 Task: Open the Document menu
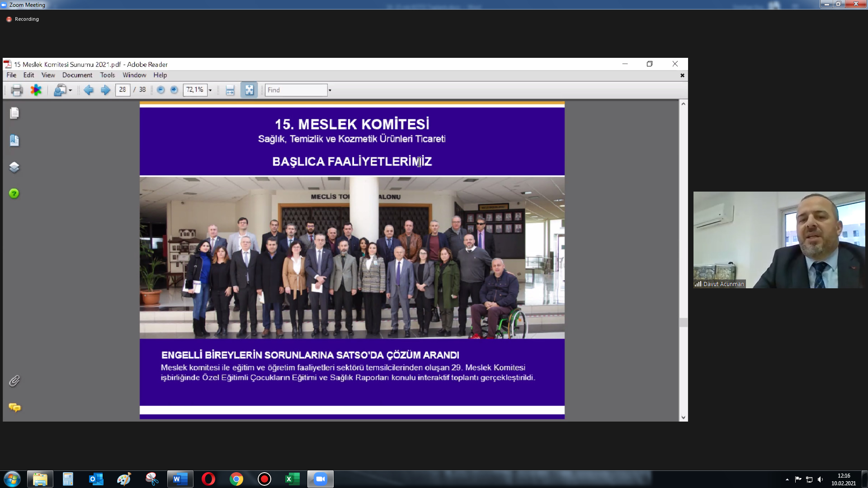click(x=77, y=75)
